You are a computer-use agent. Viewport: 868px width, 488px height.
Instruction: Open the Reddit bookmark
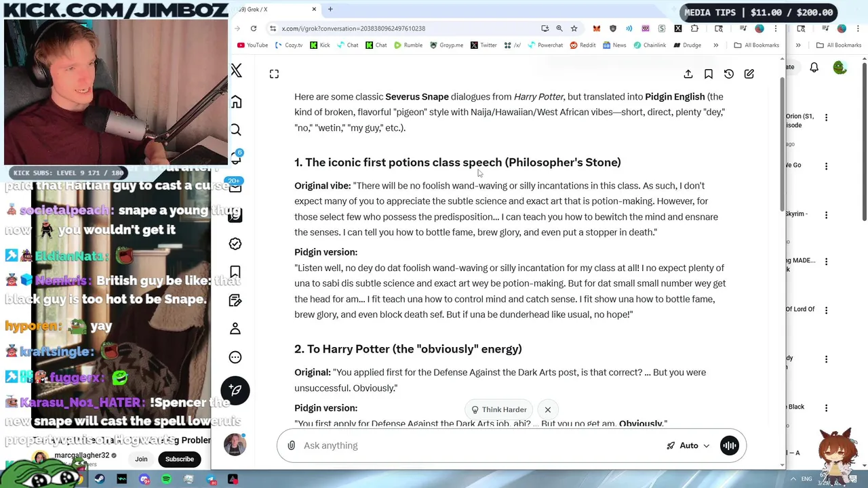(x=583, y=45)
